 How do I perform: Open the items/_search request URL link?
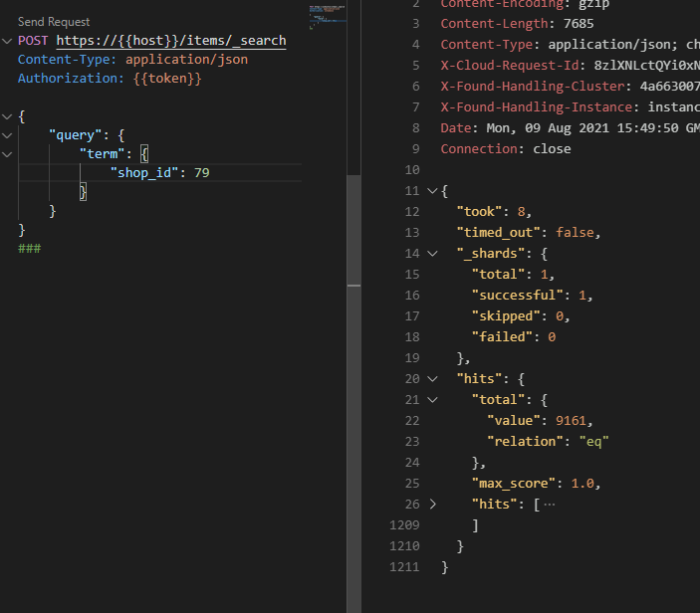[x=170, y=41]
